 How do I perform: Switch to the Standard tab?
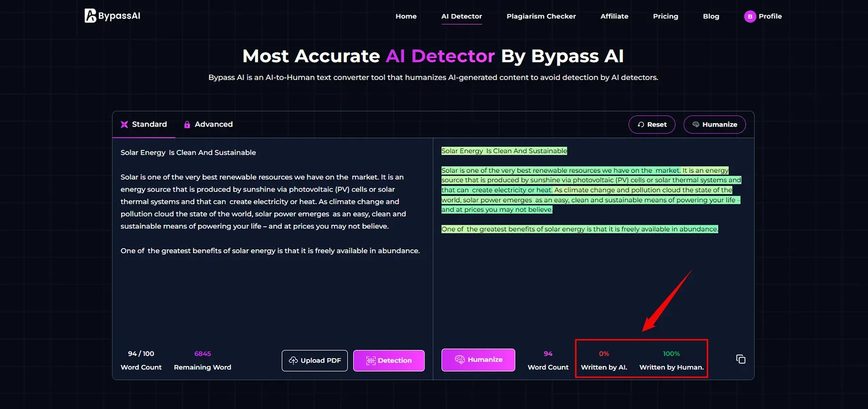click(x=144, y=124)
